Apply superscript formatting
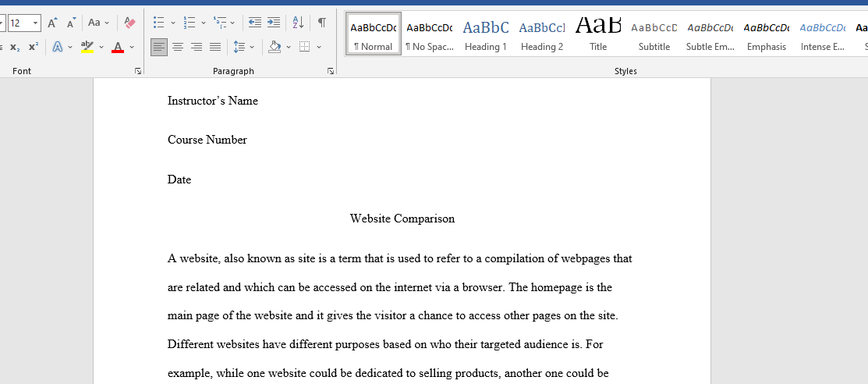The image size is (868, 384). tap(34, 47)
